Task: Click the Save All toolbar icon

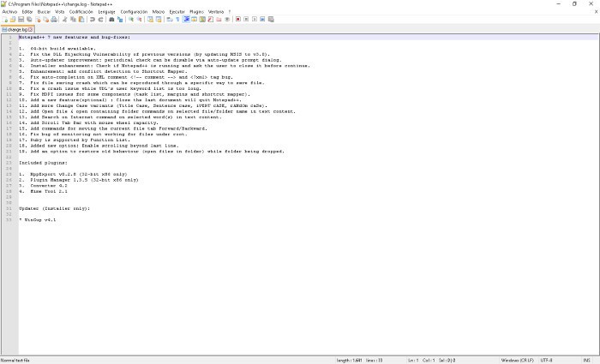Action: 29,19
